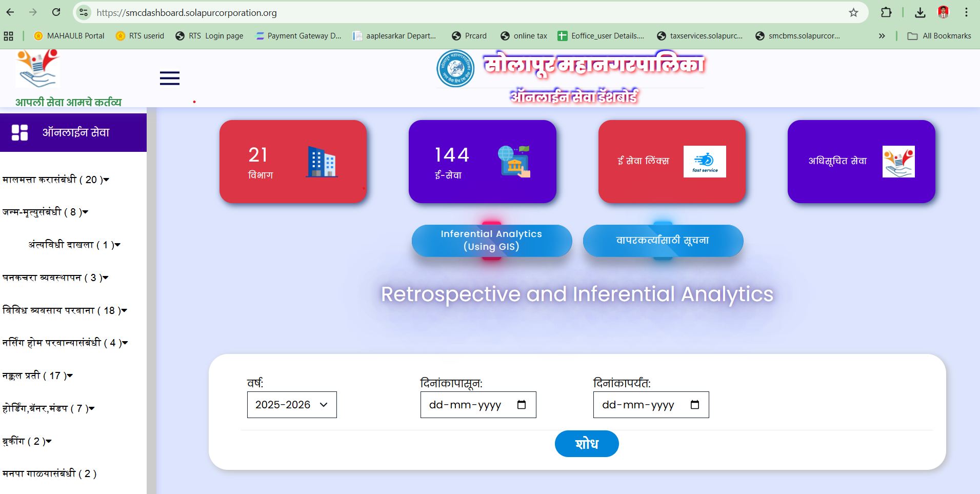Open the MAHAULB Portal bookmark
This screenshot has width=980, height=494.
[69, 36]
